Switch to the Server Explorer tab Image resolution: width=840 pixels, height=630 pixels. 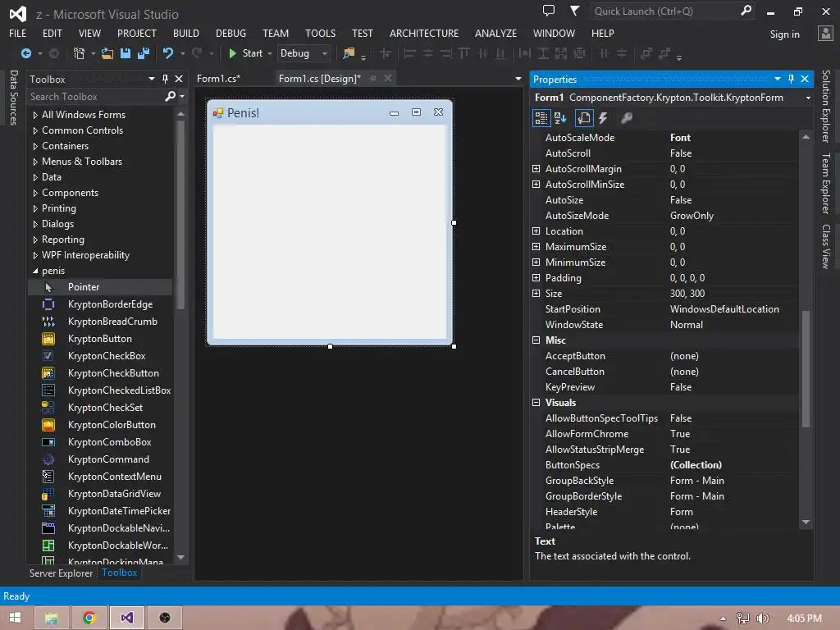click(x=61, y=573)
